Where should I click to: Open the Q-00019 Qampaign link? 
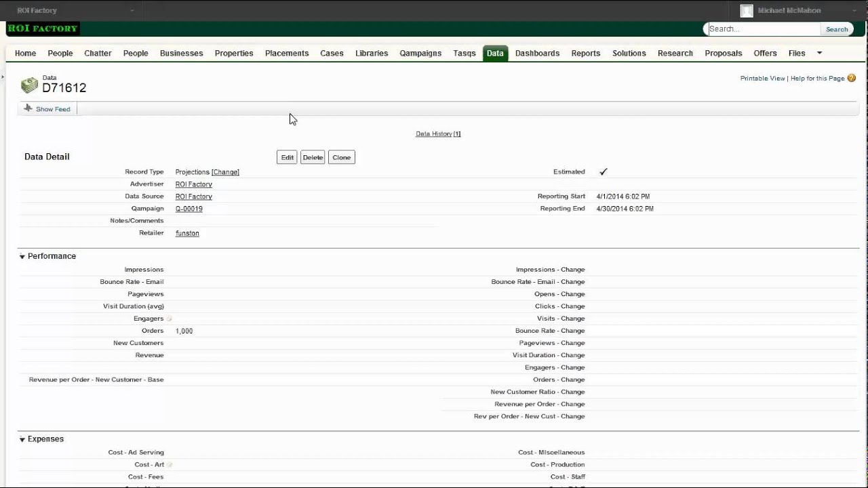189,209
